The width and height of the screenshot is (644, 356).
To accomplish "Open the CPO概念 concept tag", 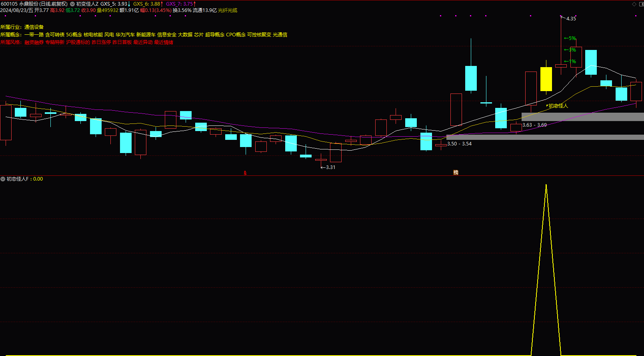I will [236, 35].
